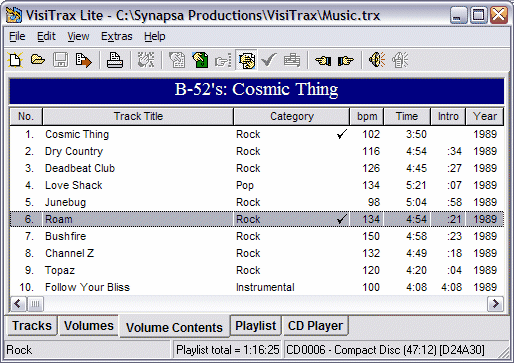Open the CD Player tab
The width and height of the screenshot is (514, 363).
click(x=315, y=326)
